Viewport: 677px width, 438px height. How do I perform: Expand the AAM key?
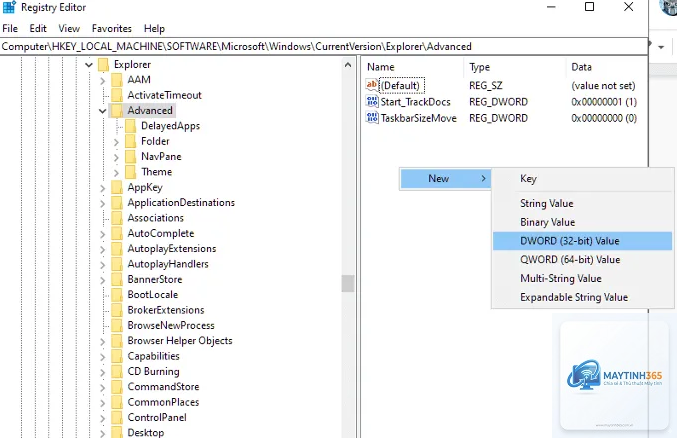[x=103, y=80]
